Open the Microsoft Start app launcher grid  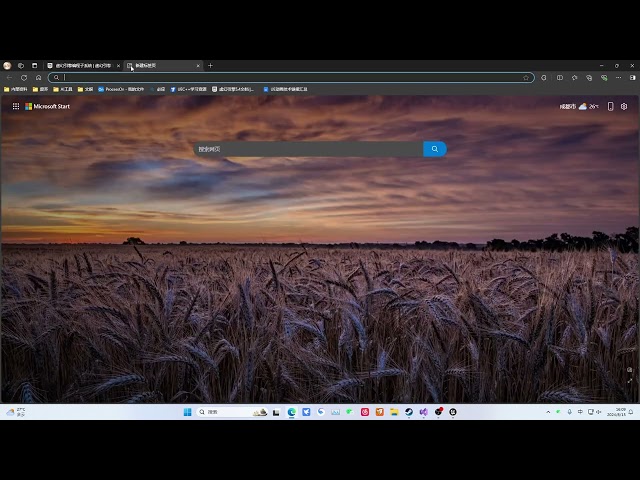pos(16,106)
